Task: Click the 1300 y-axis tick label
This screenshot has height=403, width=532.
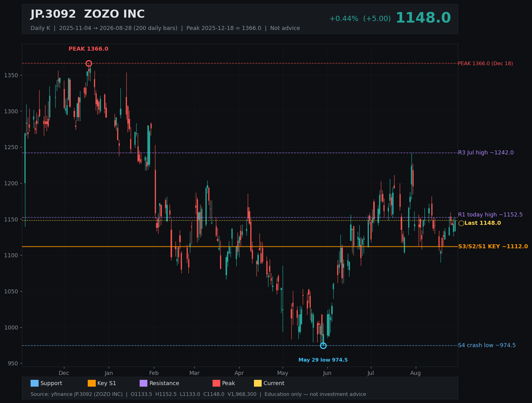Action: pos(11,111)
